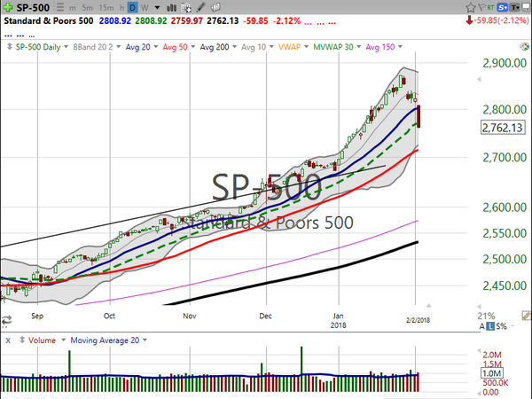Expand the BBand 20 2 dropdown
The image size is (532, 399).
tap(119, 46)
